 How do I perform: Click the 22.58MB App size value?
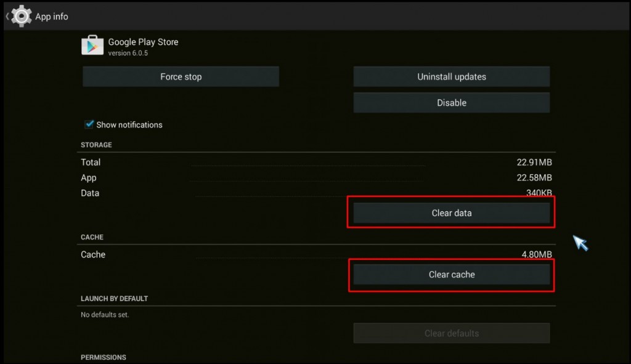[534, 178]
